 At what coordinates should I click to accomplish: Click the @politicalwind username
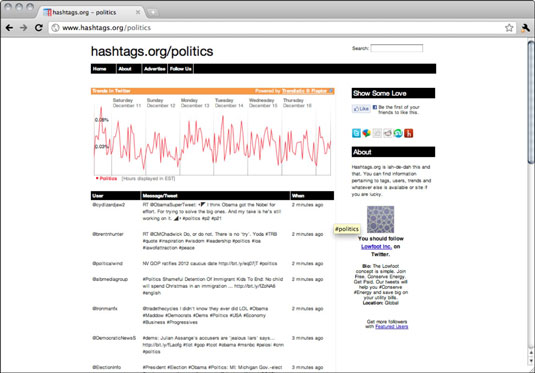pyautogui.click(x=107, y=263)
